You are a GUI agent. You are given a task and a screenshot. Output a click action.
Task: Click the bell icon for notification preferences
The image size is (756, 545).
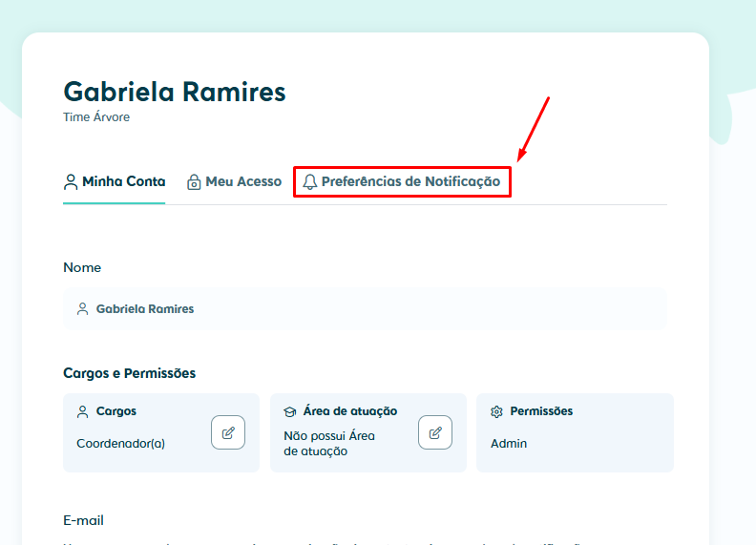click(309, 182)
